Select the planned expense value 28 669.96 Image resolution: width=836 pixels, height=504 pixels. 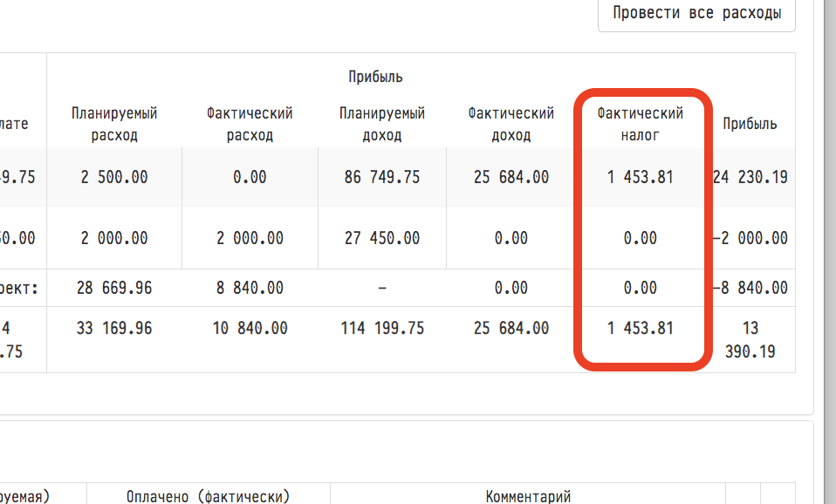(114, 288)
